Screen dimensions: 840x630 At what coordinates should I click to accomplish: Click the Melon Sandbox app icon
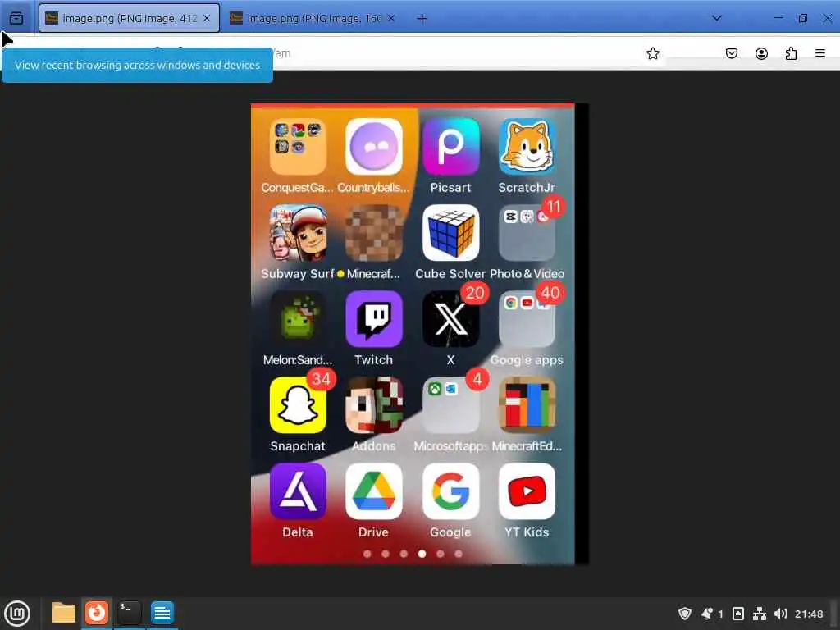298,319
